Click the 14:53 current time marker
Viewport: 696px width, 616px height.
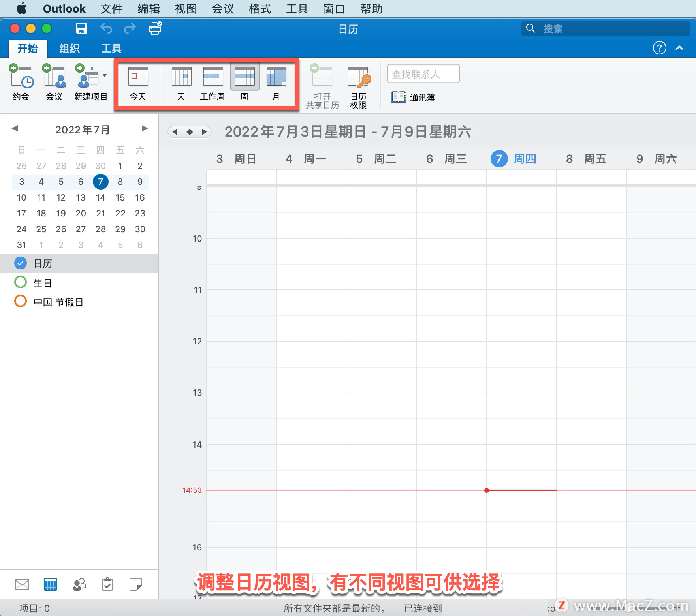192,490
